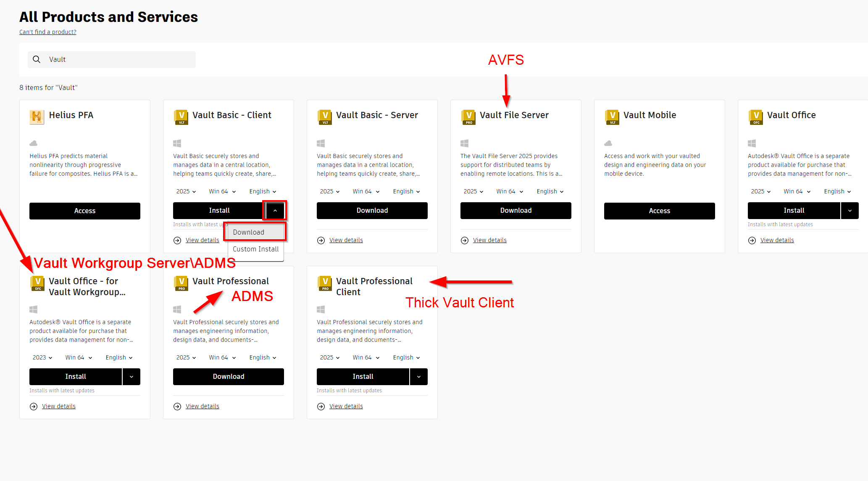Click the cloud icon under Helius PFA

point(33,143)
